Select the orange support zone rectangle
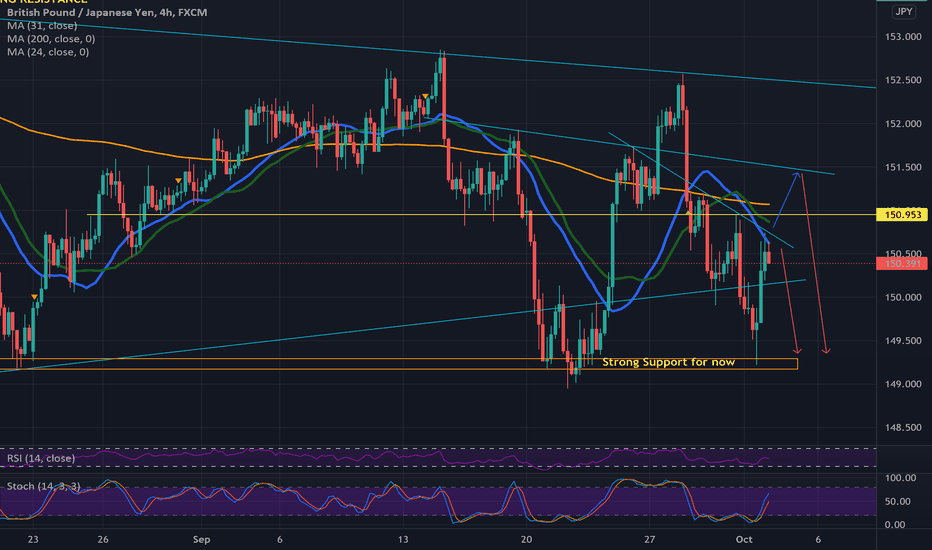 pyautogui.click(x=398, y=364)
